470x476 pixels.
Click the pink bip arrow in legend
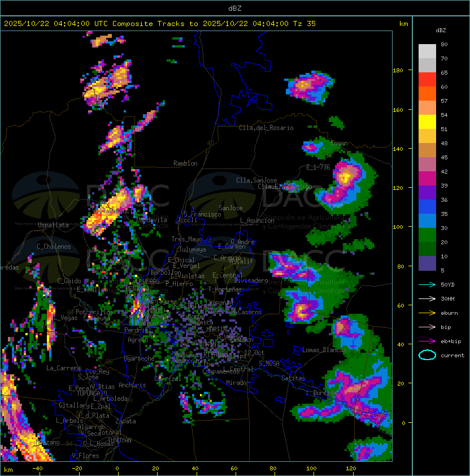pos(427,327)
